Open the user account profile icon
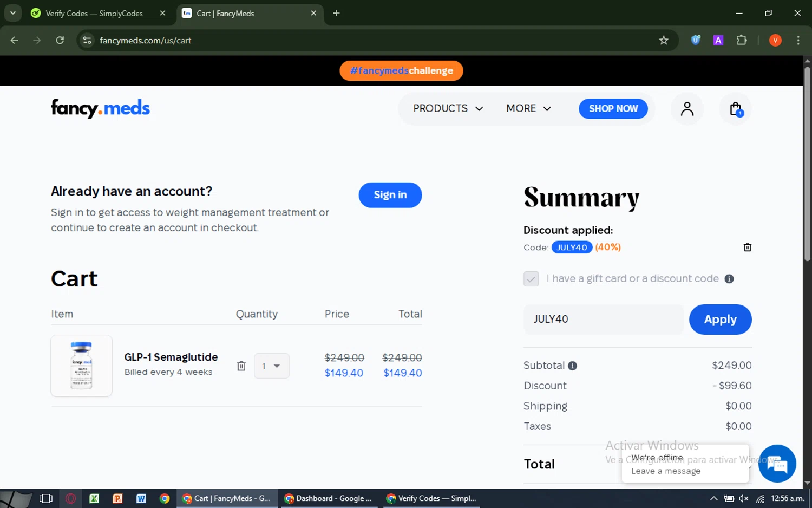The image size is (812, 508). [687, 109]
